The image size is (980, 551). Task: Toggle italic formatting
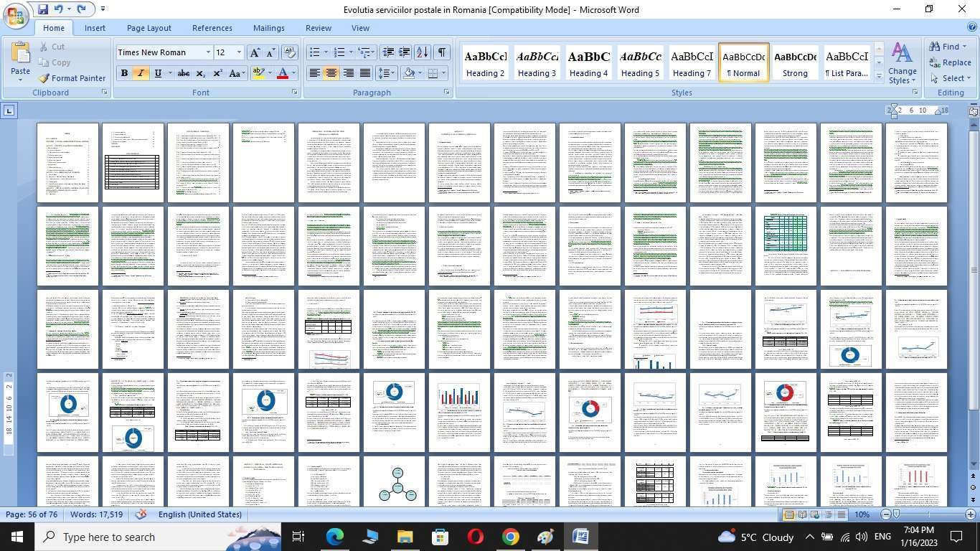(141, 73)
